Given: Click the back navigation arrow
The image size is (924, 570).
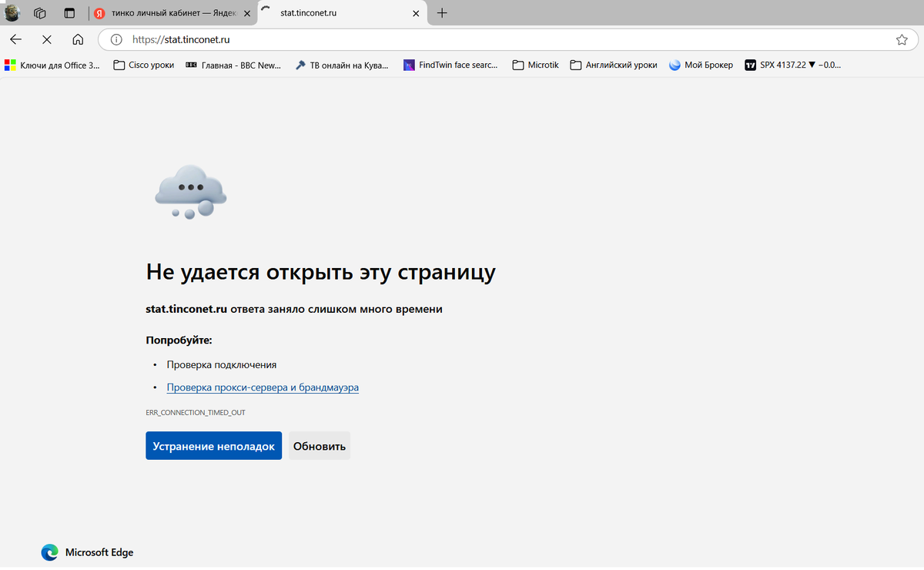Looking at the screenshot, I should [x=15, y=39].
